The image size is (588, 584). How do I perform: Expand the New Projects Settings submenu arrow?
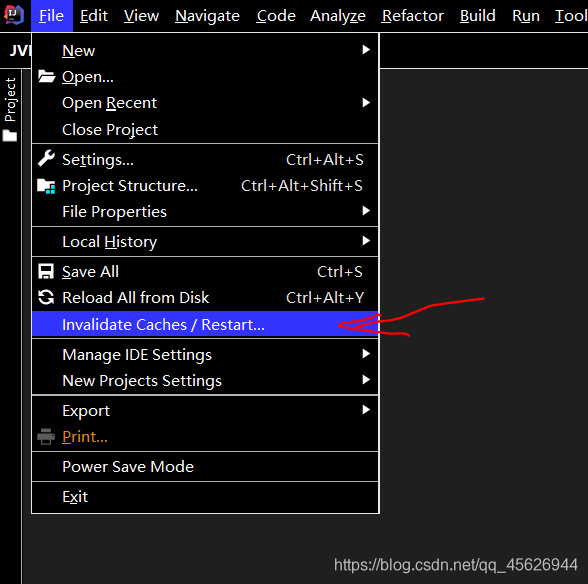tap(366, 380)
